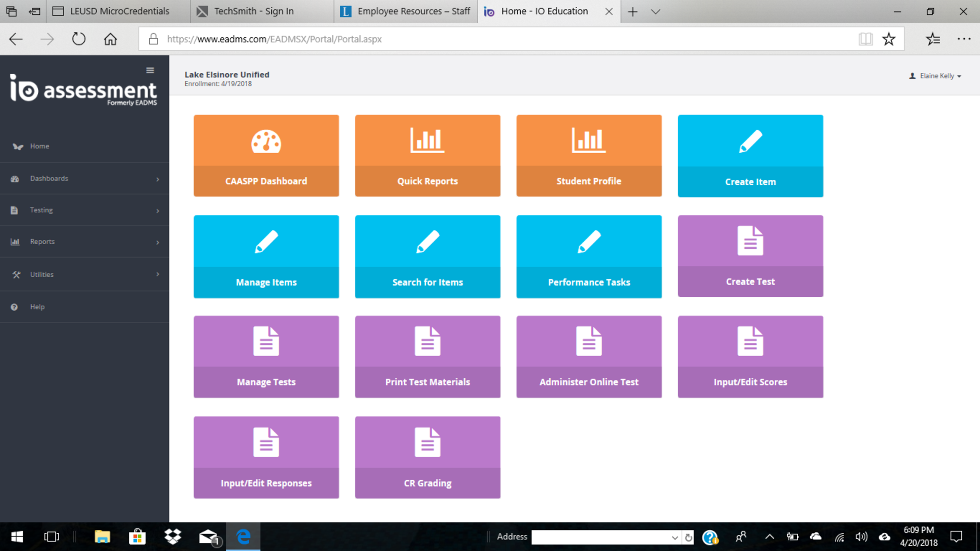Open the CAASPP Dashboard tile

pyautogui.click(x=266, y=156)
